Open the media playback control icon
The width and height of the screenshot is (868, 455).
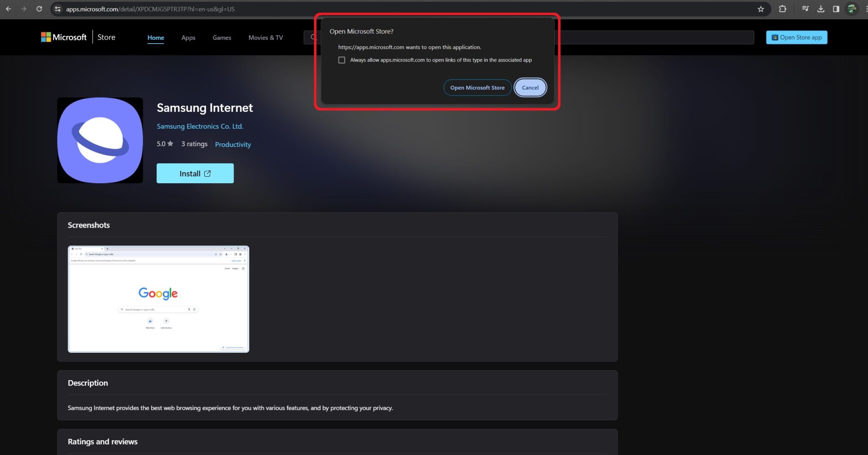click(805, 9)
